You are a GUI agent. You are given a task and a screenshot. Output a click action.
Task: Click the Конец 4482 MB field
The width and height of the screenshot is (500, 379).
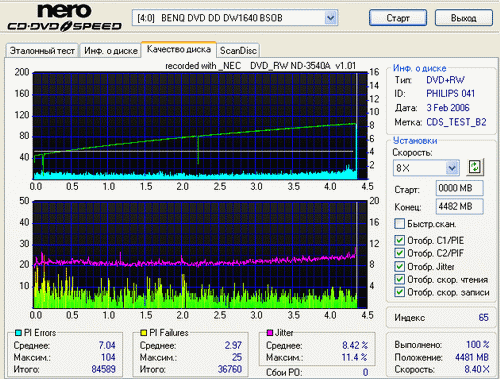point(459,206)
